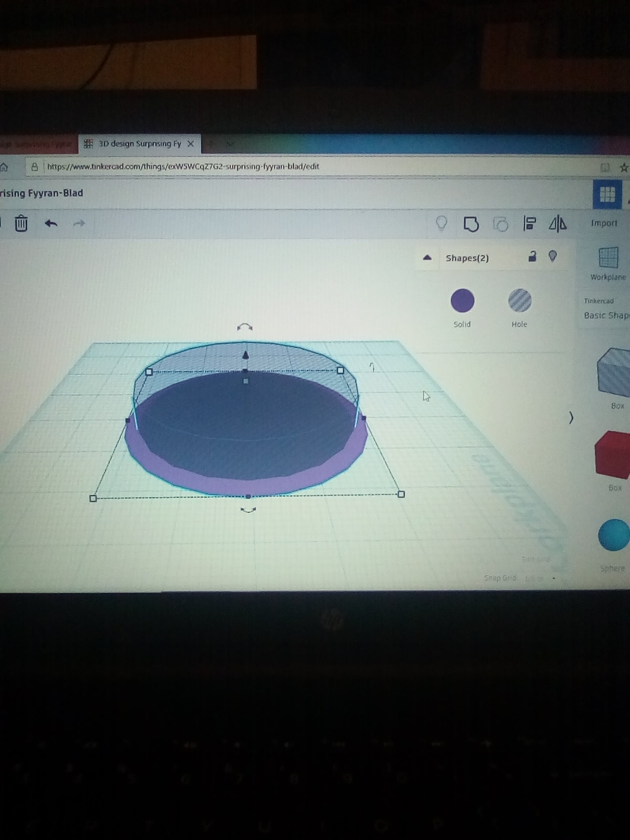Open a new browser tab
This screenshot has height=840, width=630.
tap(212, 143)
